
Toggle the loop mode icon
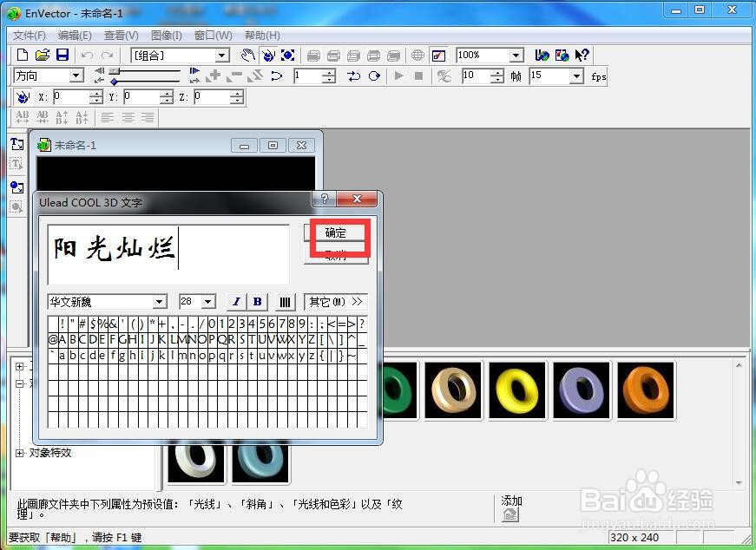(374, 75)
